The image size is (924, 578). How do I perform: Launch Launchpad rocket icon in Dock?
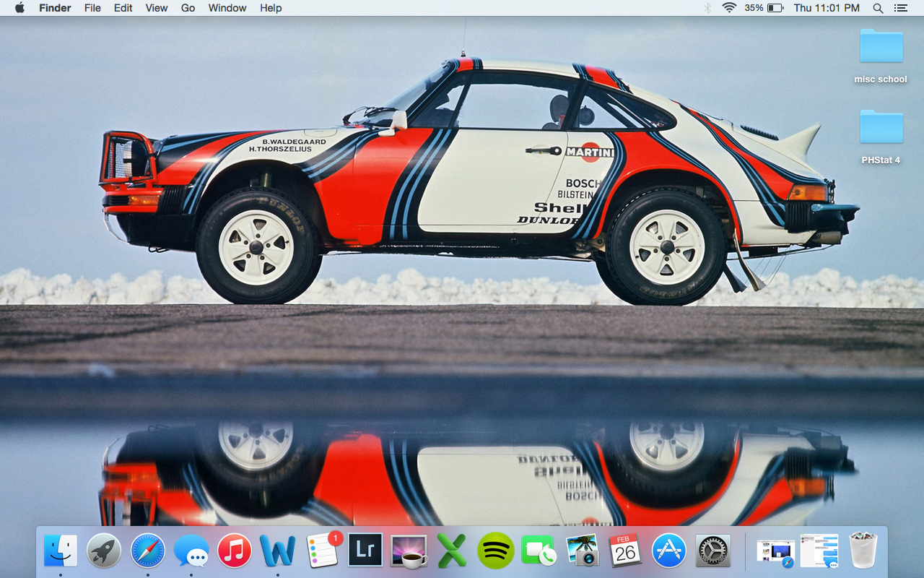point(104,551)
